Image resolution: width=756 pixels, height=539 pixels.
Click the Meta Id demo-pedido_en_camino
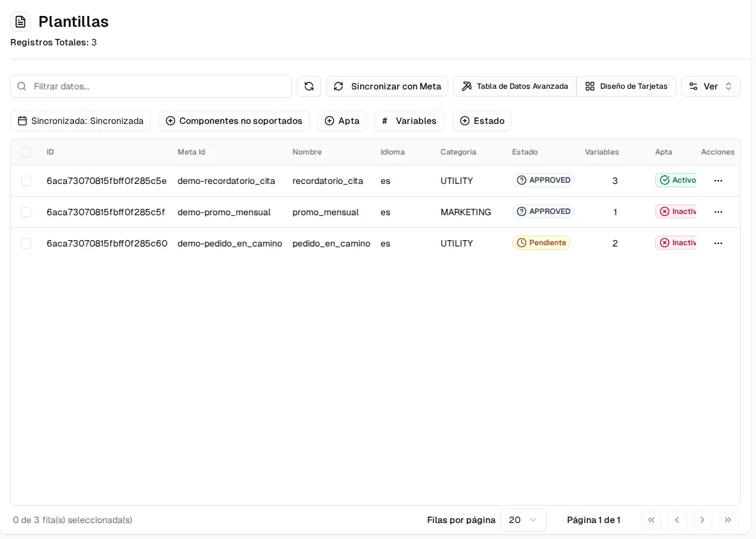(x=229, y=243)
